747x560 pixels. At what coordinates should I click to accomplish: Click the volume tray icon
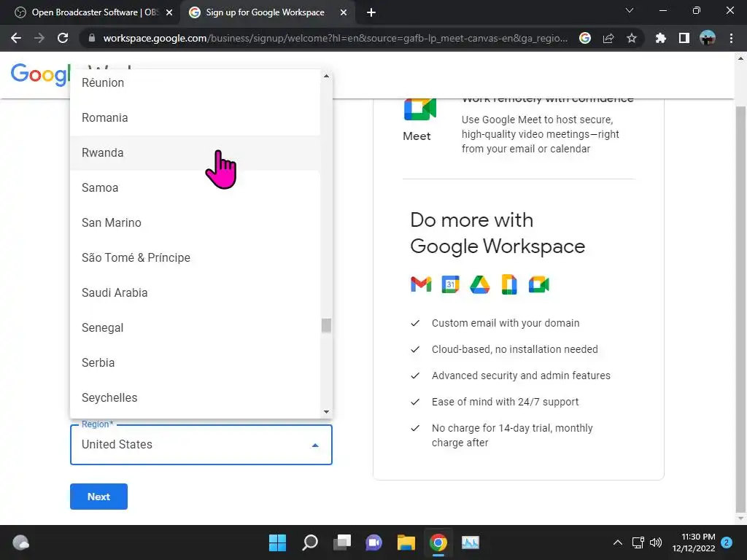point(656,542)
